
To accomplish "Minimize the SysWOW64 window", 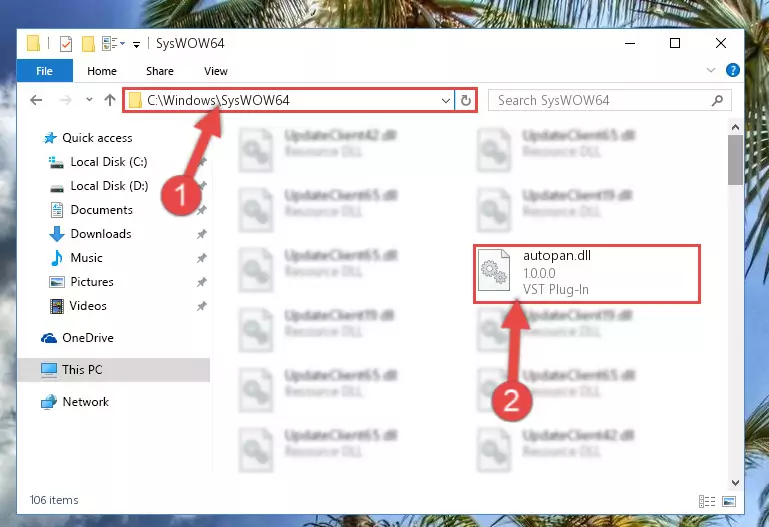I will pos(630,44).
